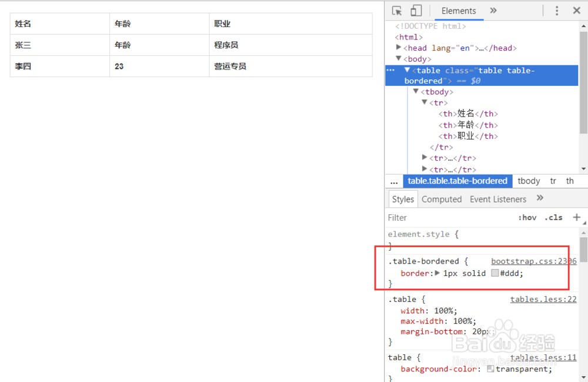Close the DevTools panel
The image size is (588, 382).
point(577,11)
